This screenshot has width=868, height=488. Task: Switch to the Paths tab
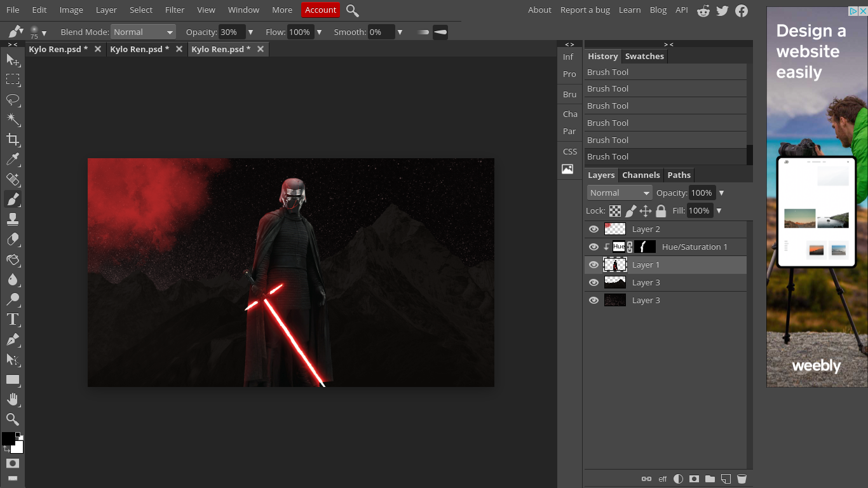click(x=679, y=175)
